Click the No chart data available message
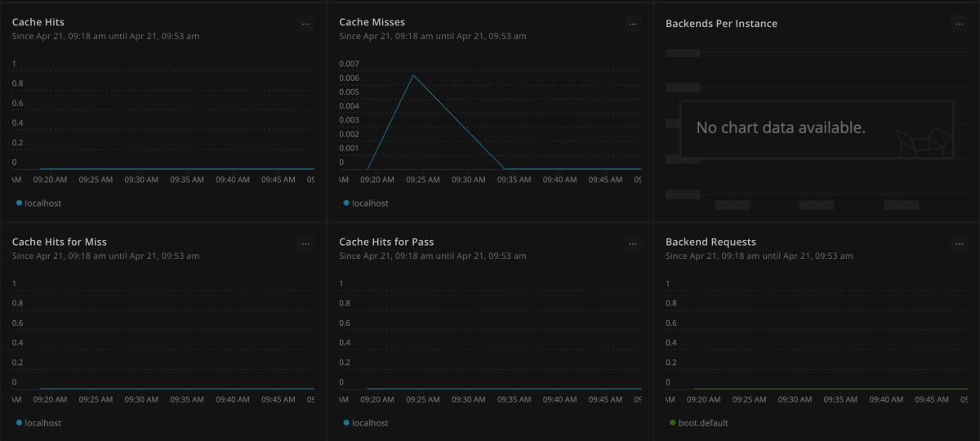The image size is (980, 441). (x=780, y=128)
